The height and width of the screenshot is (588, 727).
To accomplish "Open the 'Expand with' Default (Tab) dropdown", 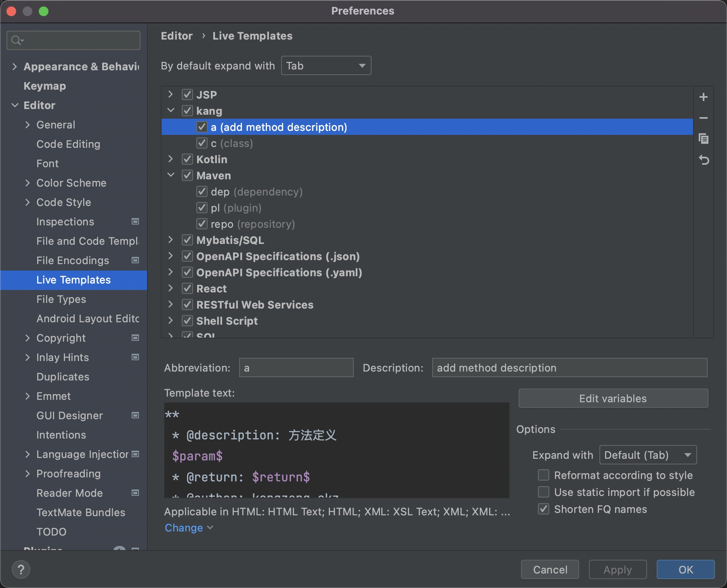I will click(x=648, y=455).
